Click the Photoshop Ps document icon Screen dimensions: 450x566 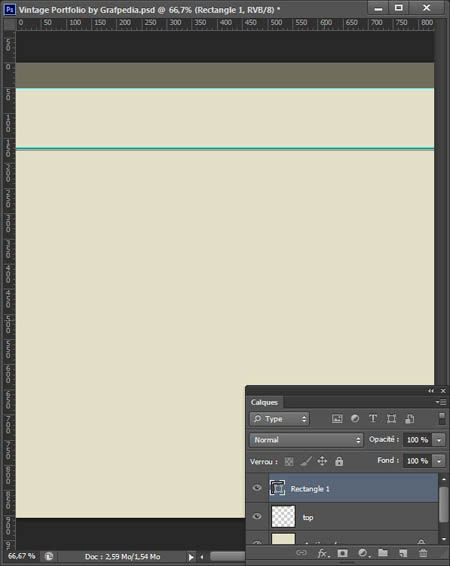(x=10, y=9)
